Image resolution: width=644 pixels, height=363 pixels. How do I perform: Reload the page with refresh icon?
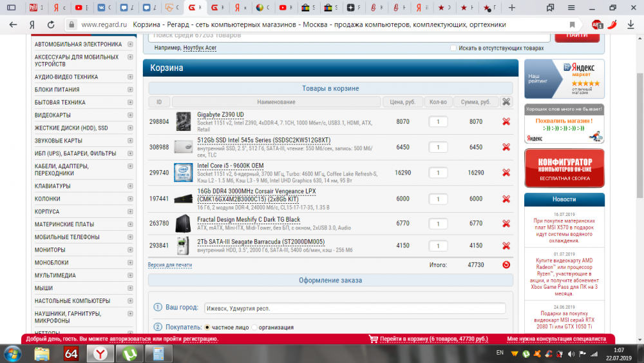[x=50, y=25]
